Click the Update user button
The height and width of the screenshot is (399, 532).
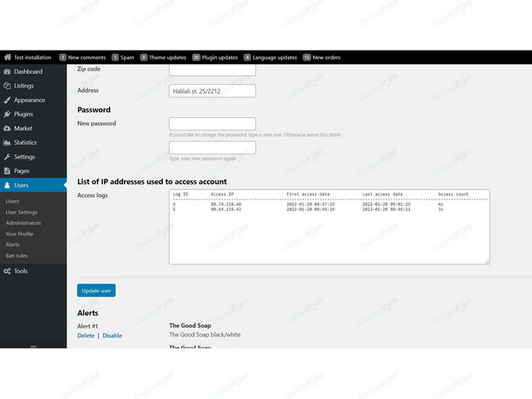pos(96,290)
